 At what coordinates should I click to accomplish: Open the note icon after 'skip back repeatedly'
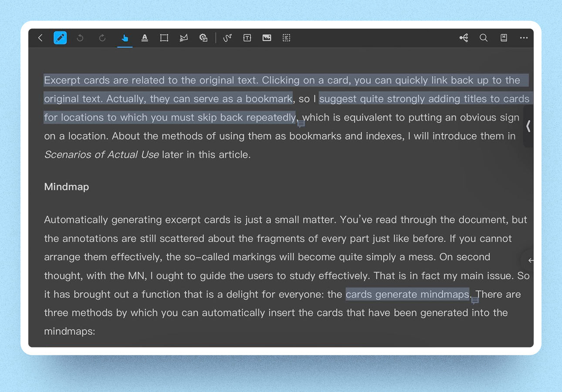(301, 124)
